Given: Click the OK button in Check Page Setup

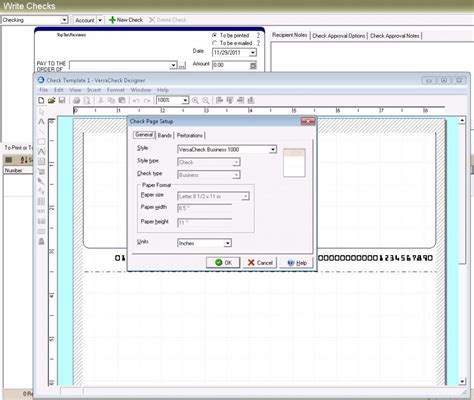Looking at the screenshot, I should pos(223,263).
